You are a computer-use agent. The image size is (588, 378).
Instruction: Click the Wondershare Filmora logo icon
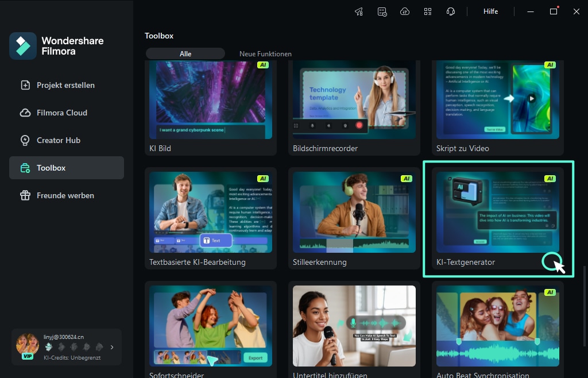click(x=23, y=46)
